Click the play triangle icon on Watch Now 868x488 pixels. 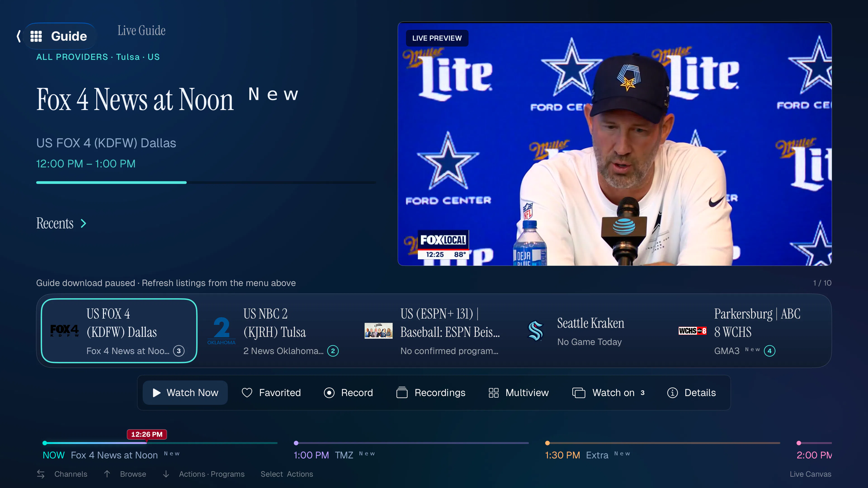157,393
